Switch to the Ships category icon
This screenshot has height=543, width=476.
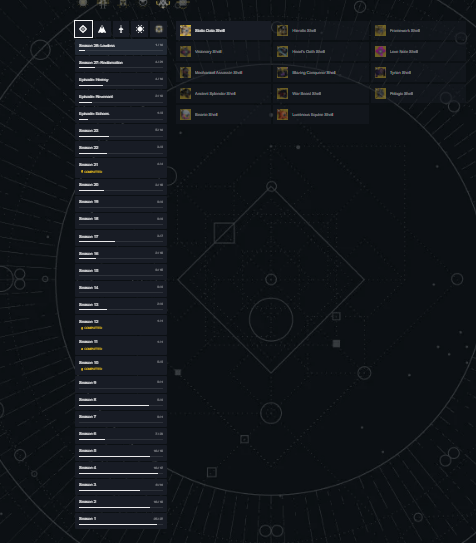[102, 29]
